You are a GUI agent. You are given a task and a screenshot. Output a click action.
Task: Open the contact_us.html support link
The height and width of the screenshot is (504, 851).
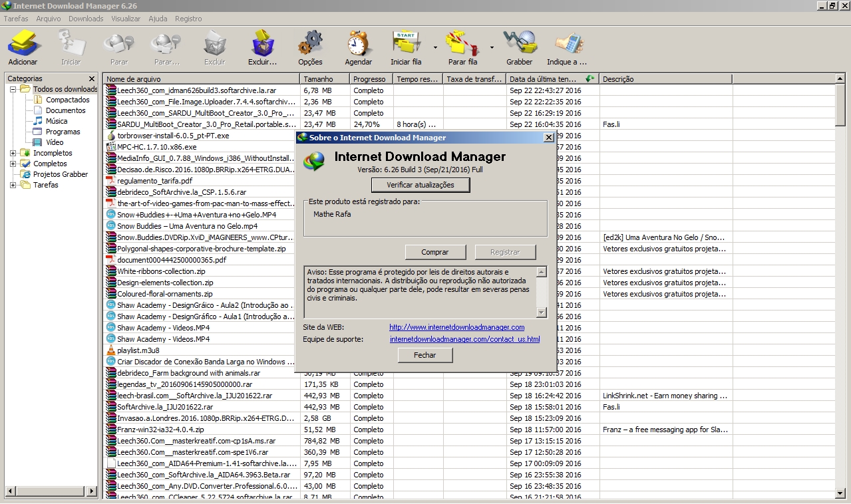[464, 339]
